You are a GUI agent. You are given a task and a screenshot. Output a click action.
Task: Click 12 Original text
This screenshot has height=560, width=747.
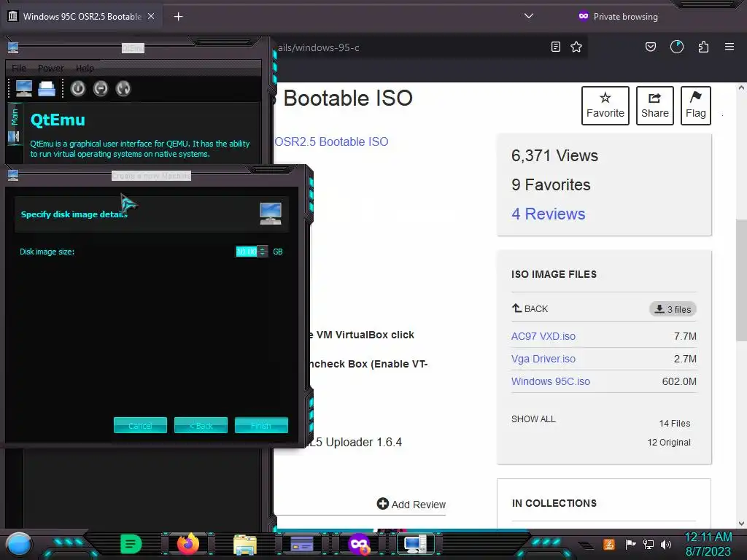click(668, 443)
